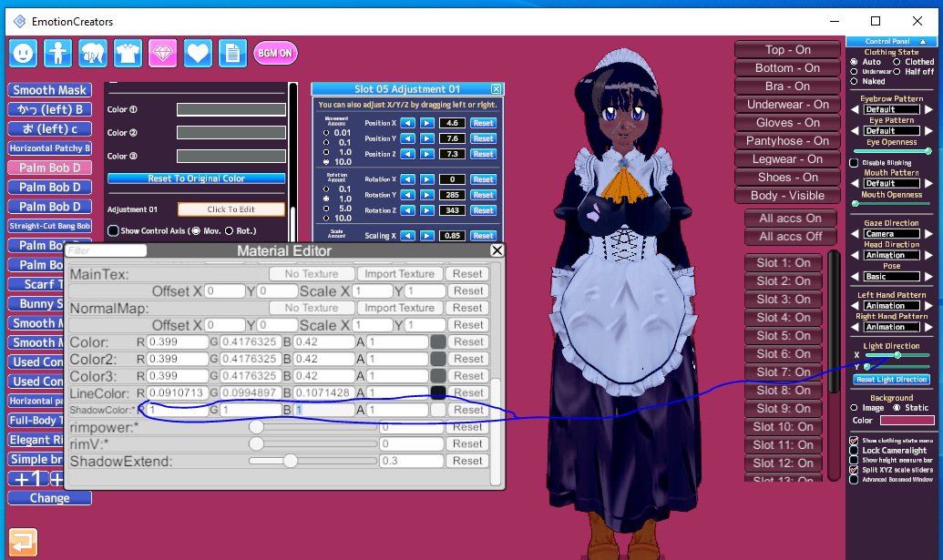
Task: Advance Pose with the right arrow
Action: 929,277
